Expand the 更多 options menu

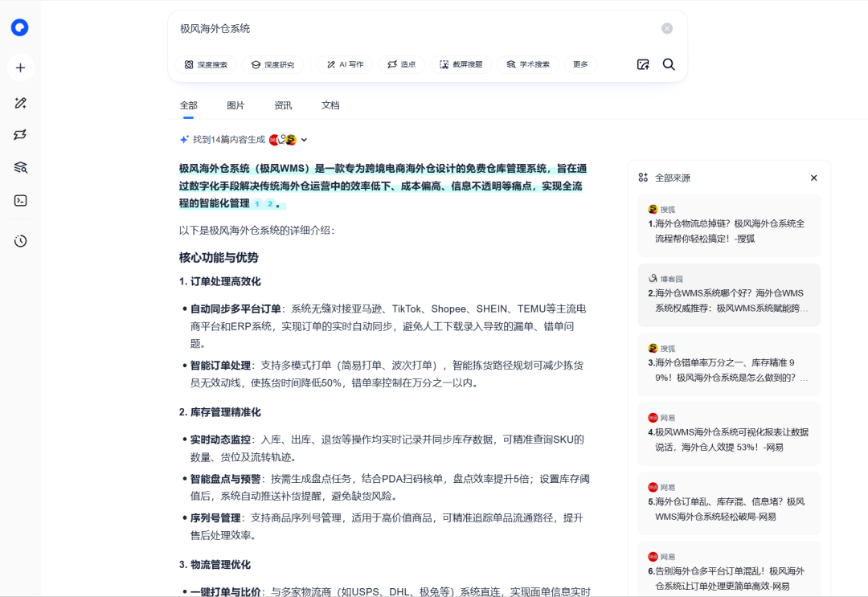coord(580,64)
